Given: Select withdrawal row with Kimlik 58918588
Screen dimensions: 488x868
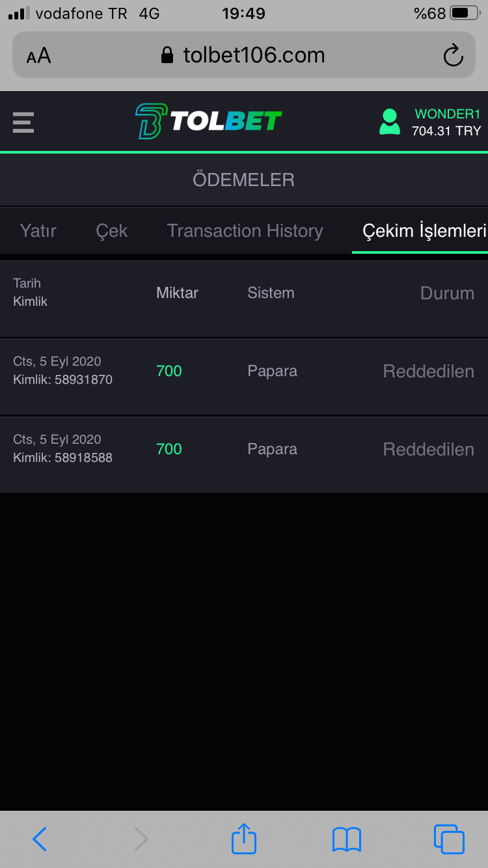Looking at the screenshot, I should [x=244, y=455].
